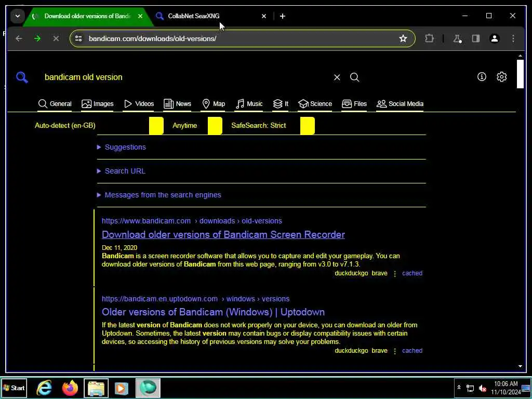Click the SearXNG magnifier logo icon

coord(22,77)
